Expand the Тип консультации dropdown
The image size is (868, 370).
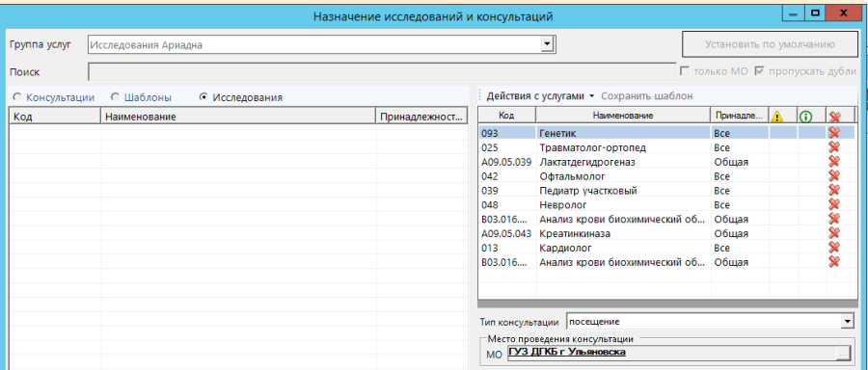[847, 321]
